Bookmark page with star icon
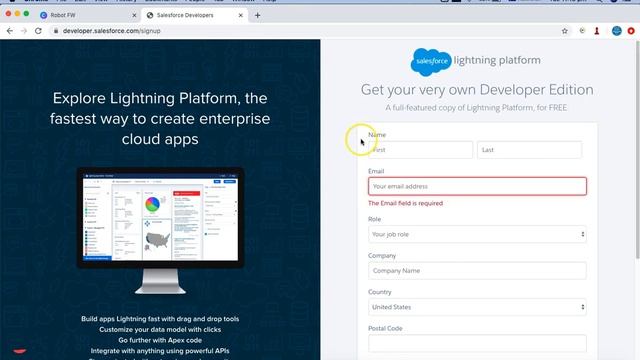The image size is (640, 360). point(564,31)
